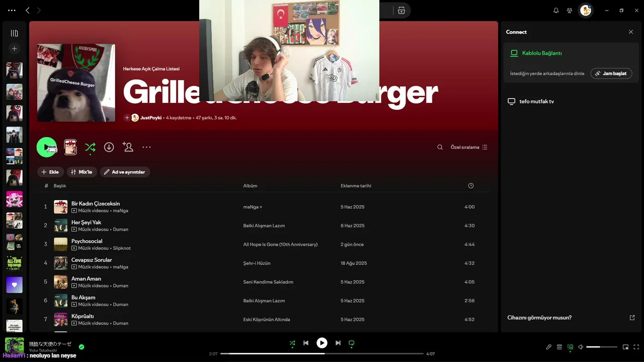Open the profile avatar menu
The height and width of the screenshot is (362, 644).
(585, 10)
